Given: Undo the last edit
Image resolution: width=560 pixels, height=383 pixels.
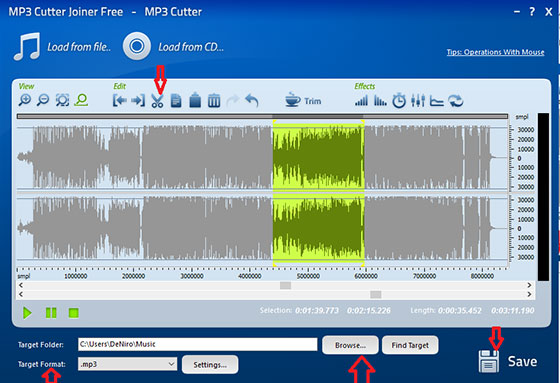Looking at the screenshot, I should pos(251,101).
